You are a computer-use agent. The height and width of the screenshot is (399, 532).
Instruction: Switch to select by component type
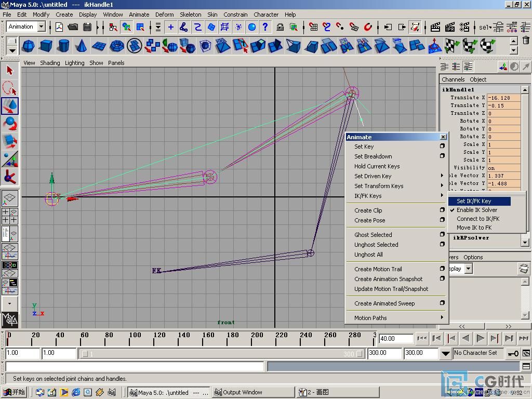pos(140,27)
